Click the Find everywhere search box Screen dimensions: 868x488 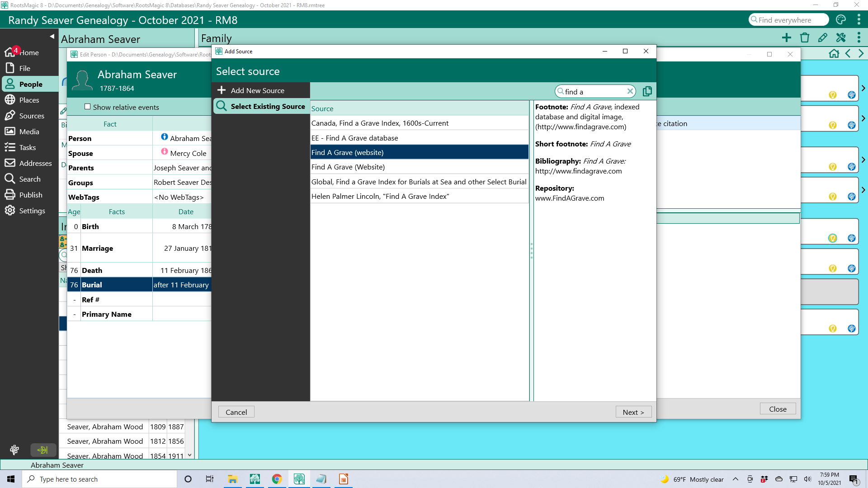pyautogui.click(x=788, y=20)
